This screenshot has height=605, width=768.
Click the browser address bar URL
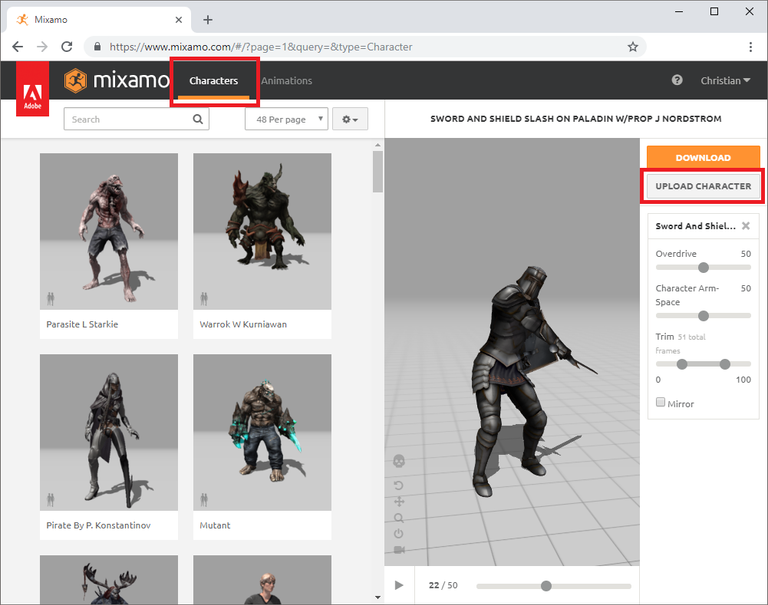pos(261,47)
